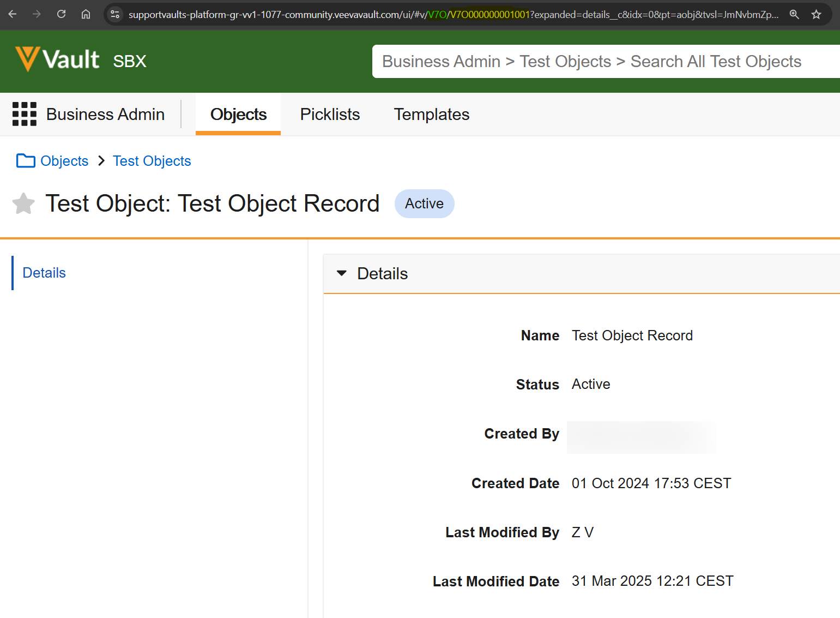
Task: Click the zoom magnifier icon in address bar
Action: (x=794, y=15)
